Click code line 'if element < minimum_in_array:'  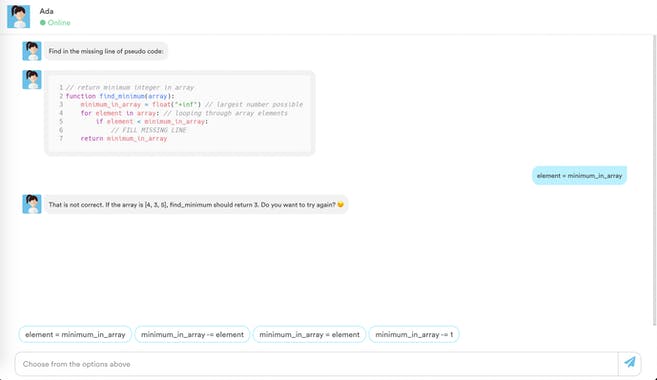click(152, 121)
